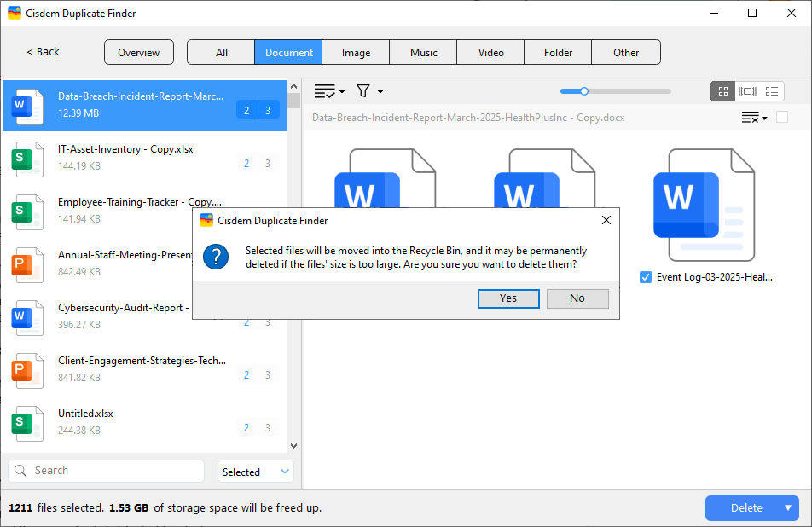Adjust the thumbnail size slider

point(584,90)
